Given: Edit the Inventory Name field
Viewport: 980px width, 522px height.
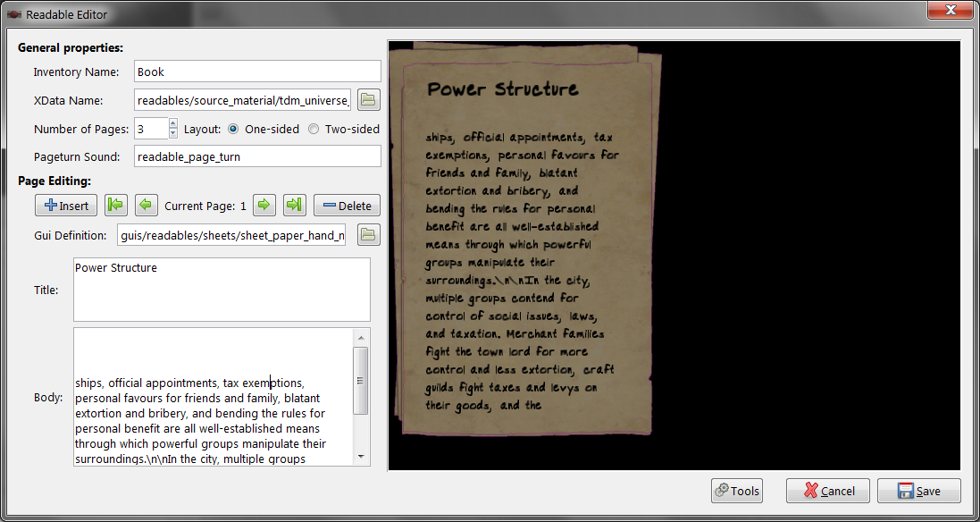Looking at the screenshot, I should pos(257,72).
